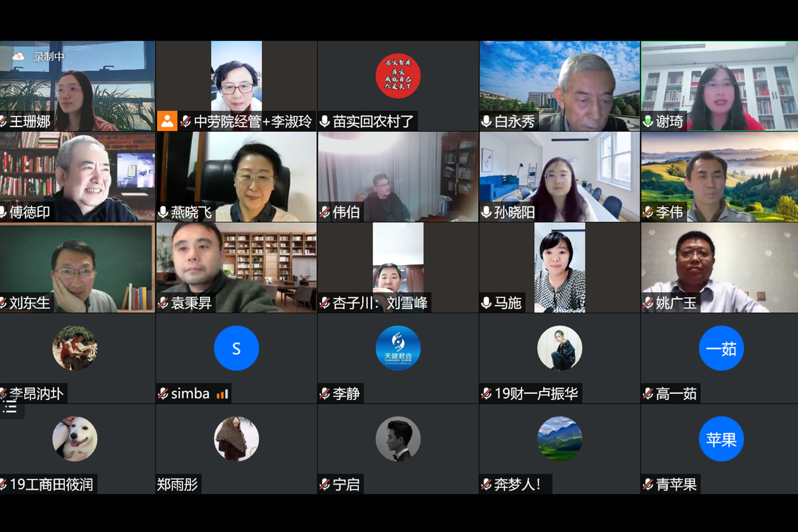Click the muted mic icon beside 李伟
Image resolution: width=798 pixels, height=532 pixels.
[x=648, y=212]
